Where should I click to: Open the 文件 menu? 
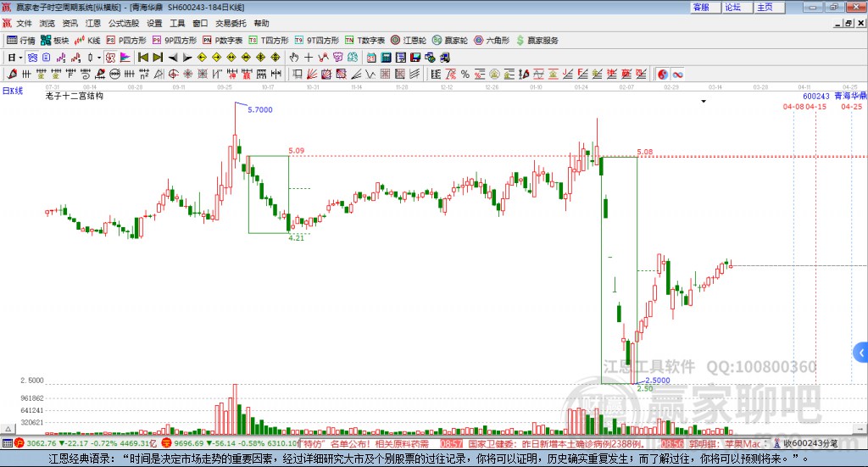[x=24, y=23]
